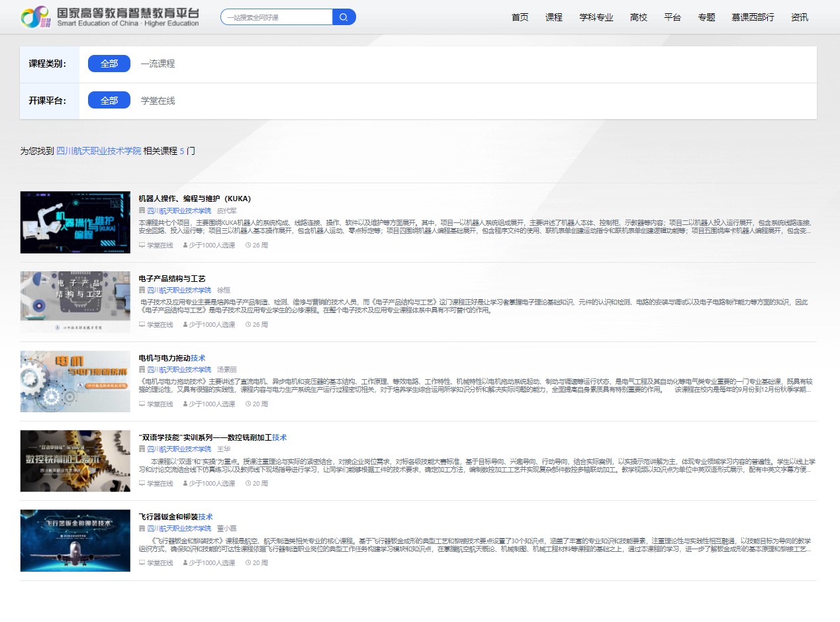Click the clock icon under 飞行器钣金和铆装技术
840x622 pixels.
pyautogui.click(x=248, y=563)
